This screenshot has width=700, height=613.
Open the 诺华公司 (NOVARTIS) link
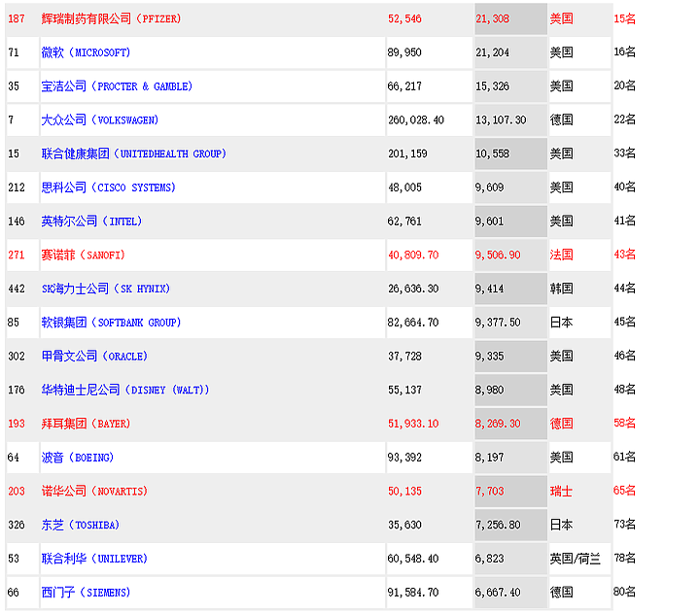click(x=94, y=492)
